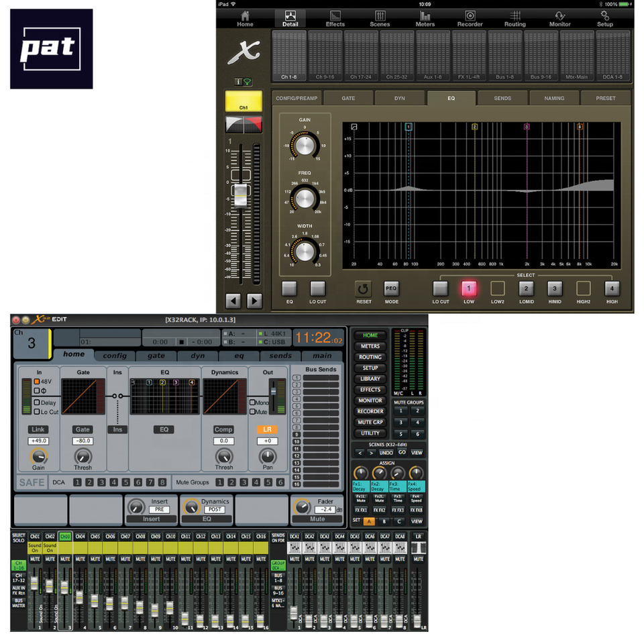Open the ROUTING sidebar button
644x644 pixels.
(370, 358)
